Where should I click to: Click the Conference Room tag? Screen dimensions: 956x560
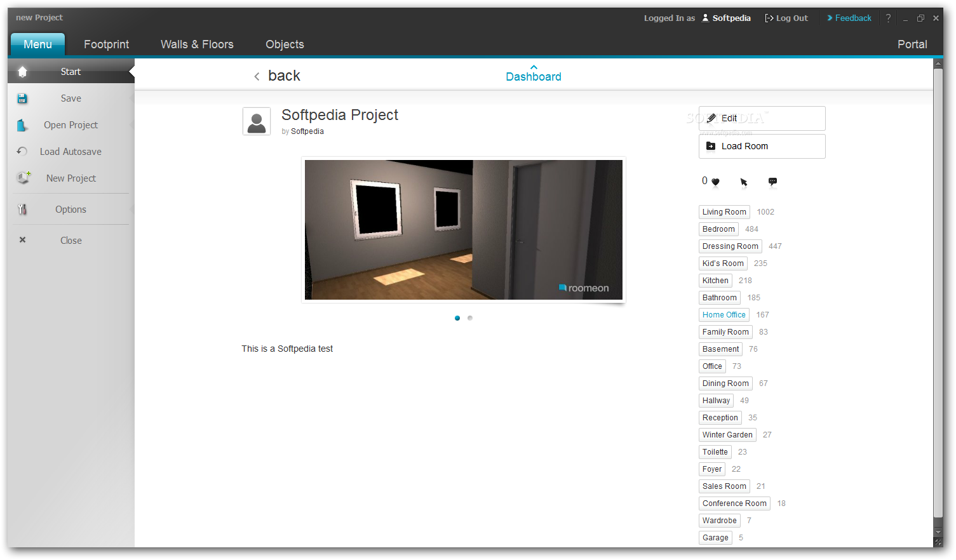pos(734,503)
